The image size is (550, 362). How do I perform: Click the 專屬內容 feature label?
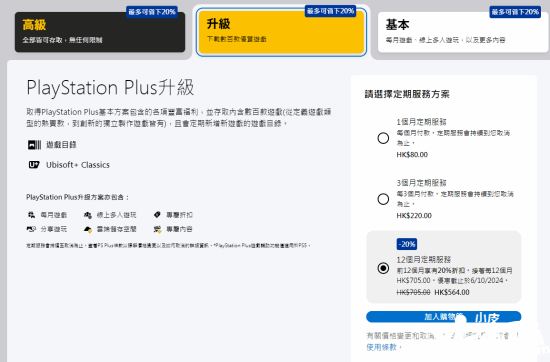179,229
